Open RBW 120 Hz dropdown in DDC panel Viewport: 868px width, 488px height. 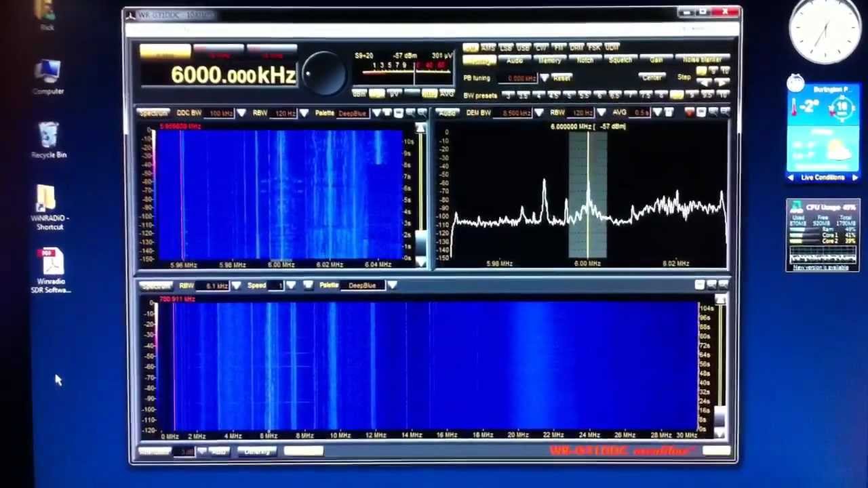coord(304,113)
